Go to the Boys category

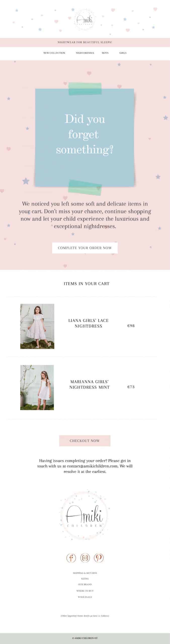pos(105,53)
